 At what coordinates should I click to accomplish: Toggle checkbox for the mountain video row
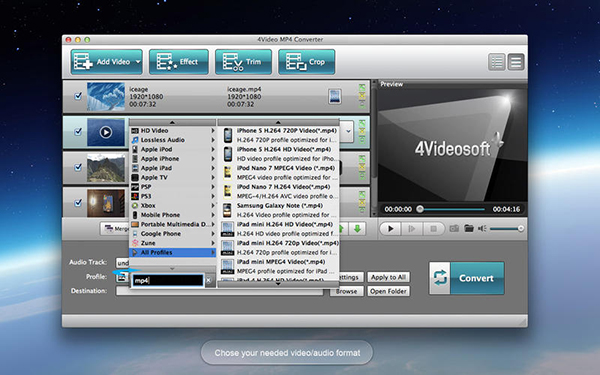pos(78,167)
